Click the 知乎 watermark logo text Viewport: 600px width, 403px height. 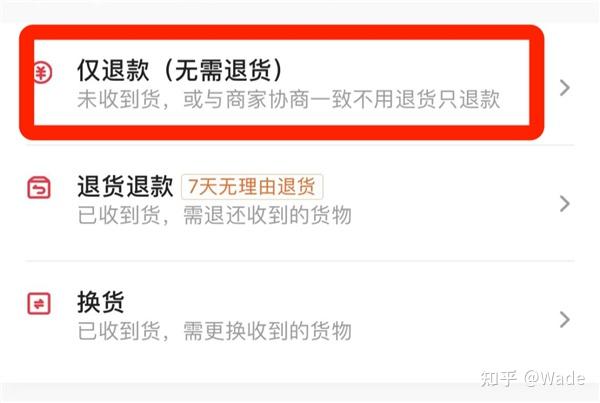[499, 378]
